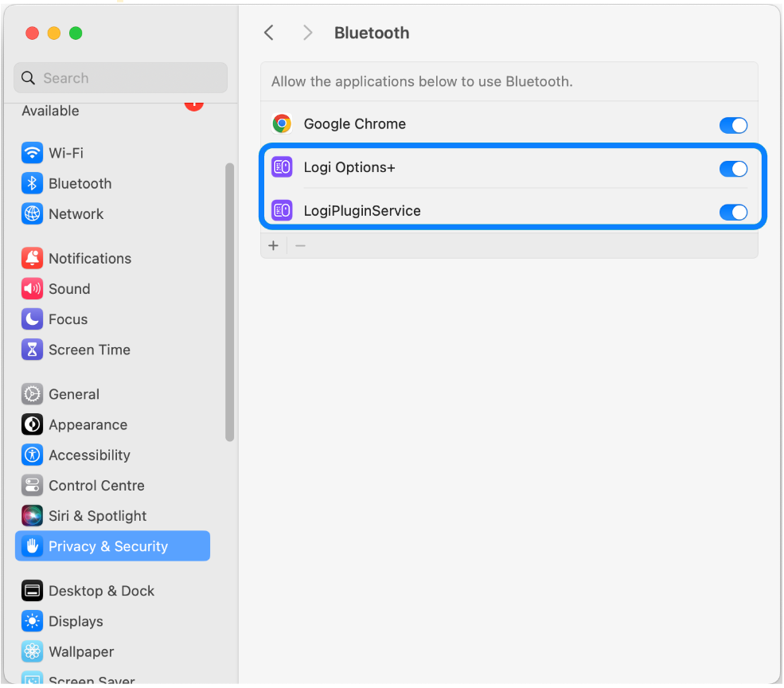Toggle Bluetooth access for Logi Options+
This screenshot has height=688, width=784.
[733, 168]
